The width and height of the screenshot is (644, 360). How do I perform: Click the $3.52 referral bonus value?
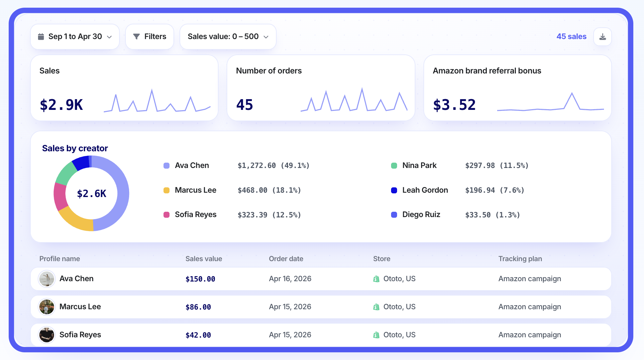(454, 105)
